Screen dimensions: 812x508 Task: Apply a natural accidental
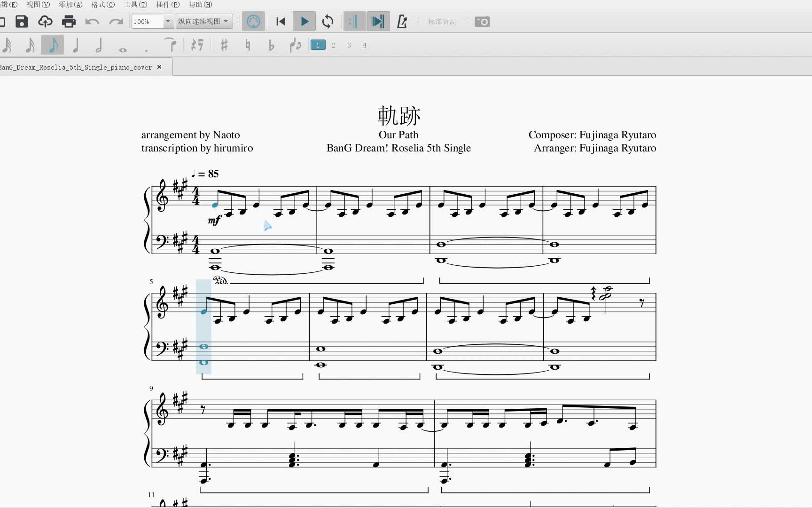click(248, 45)
